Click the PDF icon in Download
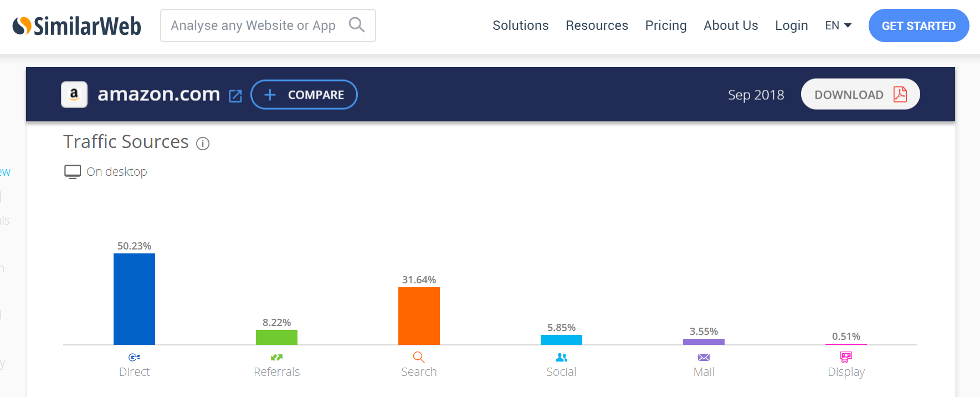Viewport: 980px width, 397px height. tap(900, 94)
